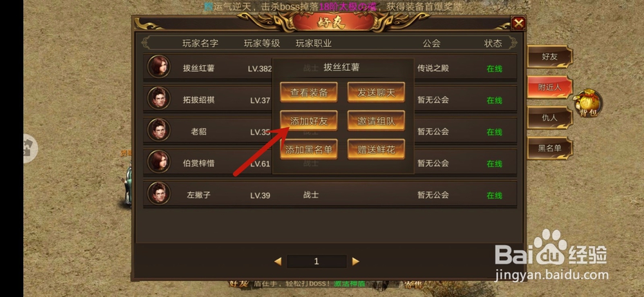644x297 pixels.
Task: Switch to the 好友 tab
Action: click(x=549, y=57)
